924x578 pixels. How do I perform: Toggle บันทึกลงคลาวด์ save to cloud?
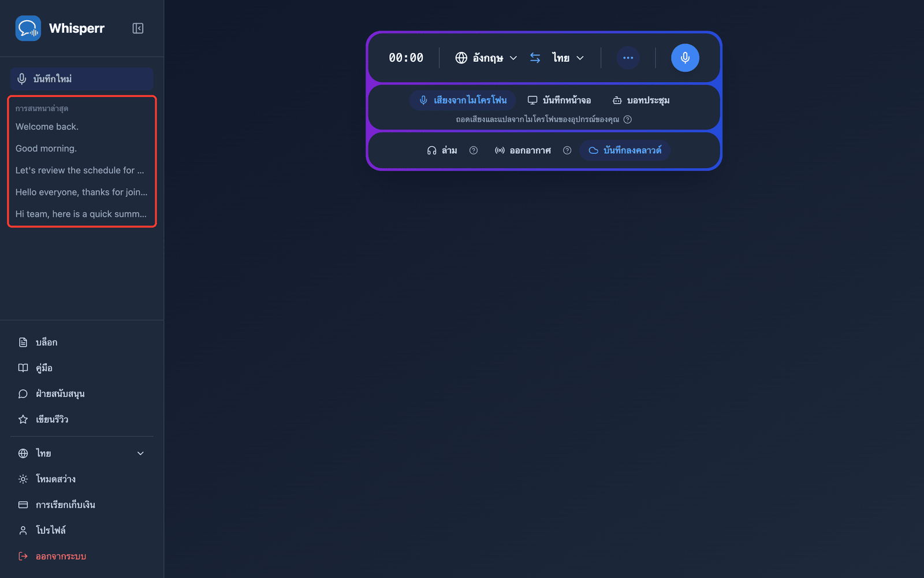[x=625, y=150]
